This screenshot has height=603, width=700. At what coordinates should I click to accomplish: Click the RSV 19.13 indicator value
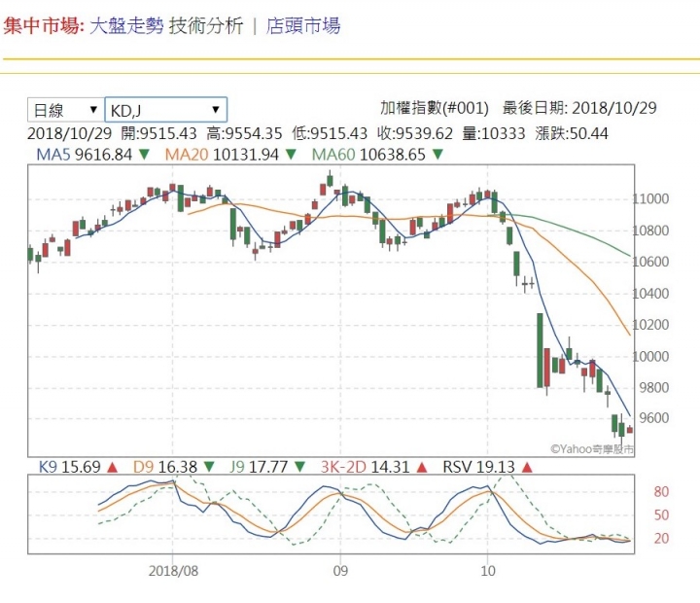tap(479, 467)
